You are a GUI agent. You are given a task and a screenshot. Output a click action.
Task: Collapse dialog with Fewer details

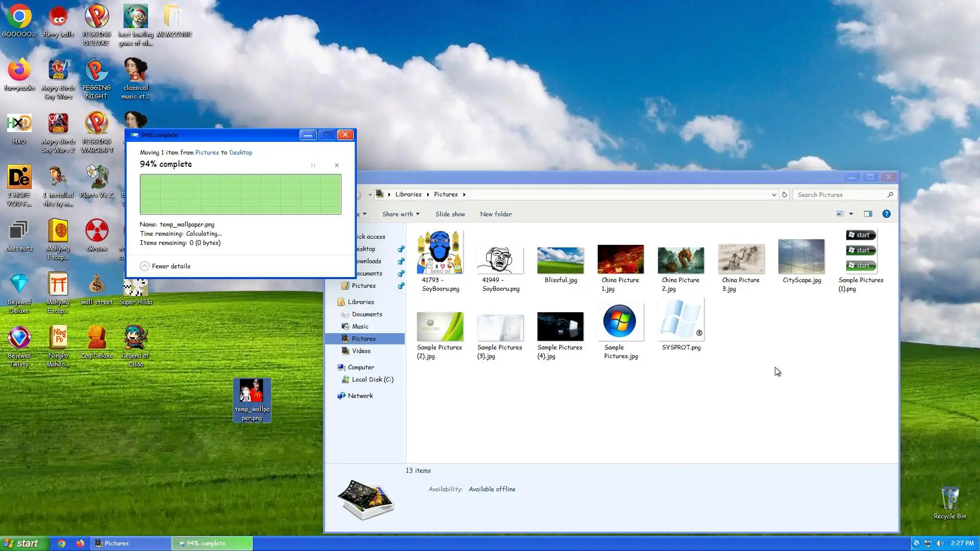pyautogui.click(x=165, y=266)
